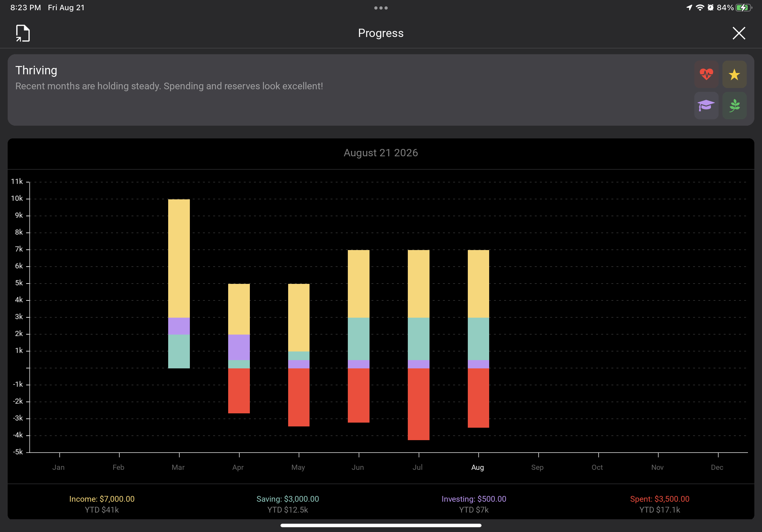Tap the 8:23 PM clock
This screenshot has height=532, width=762.
click(26, 8)
